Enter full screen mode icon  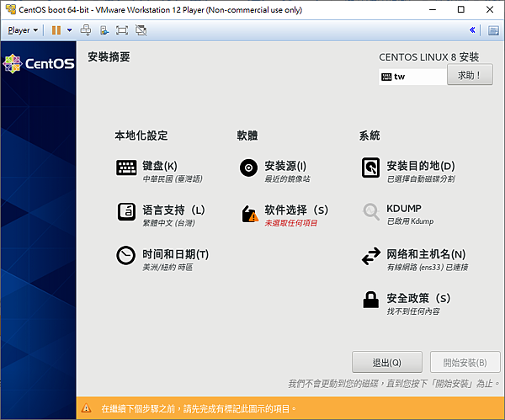pyautogui.click(x=122, y=30)
